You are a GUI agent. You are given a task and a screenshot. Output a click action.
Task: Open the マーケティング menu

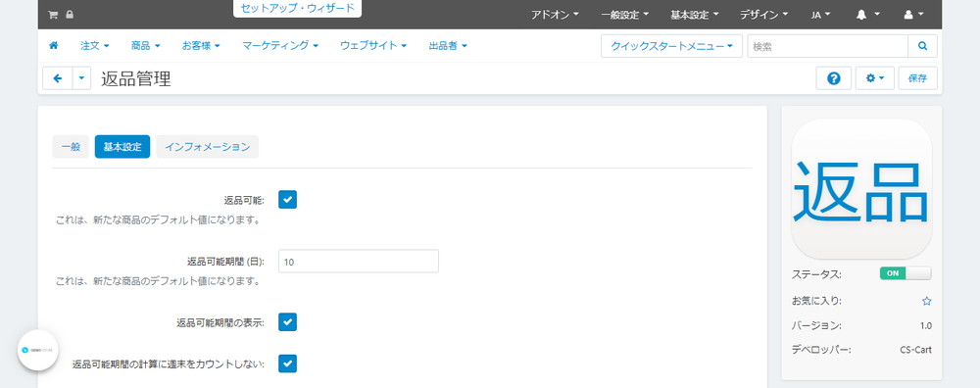click(x=280, y=46)
